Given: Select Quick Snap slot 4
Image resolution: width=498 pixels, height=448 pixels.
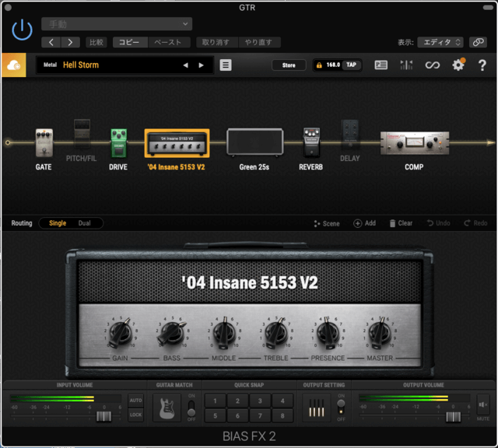Looking at the screenshot, I should (282, 401).
